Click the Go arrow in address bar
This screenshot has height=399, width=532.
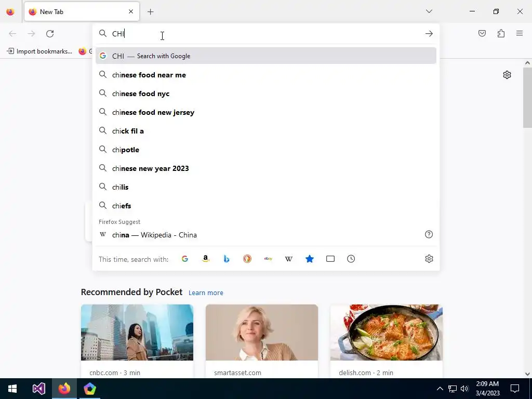tap(429, 34)
